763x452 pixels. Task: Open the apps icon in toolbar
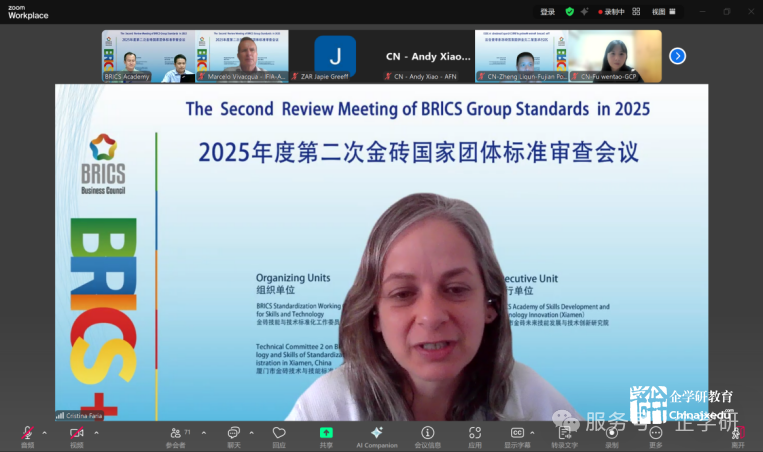tap(475, 433)
